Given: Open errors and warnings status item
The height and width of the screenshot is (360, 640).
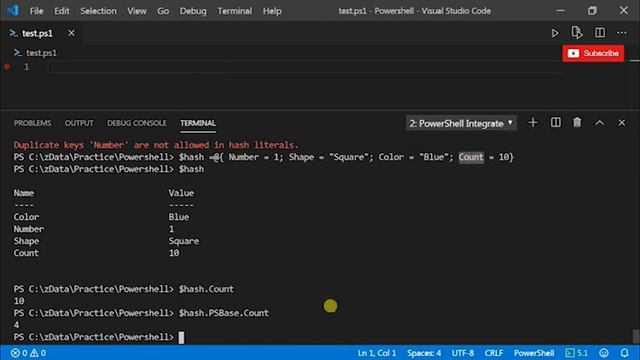Looking at the screenshot, I should (x=28, y=353).
